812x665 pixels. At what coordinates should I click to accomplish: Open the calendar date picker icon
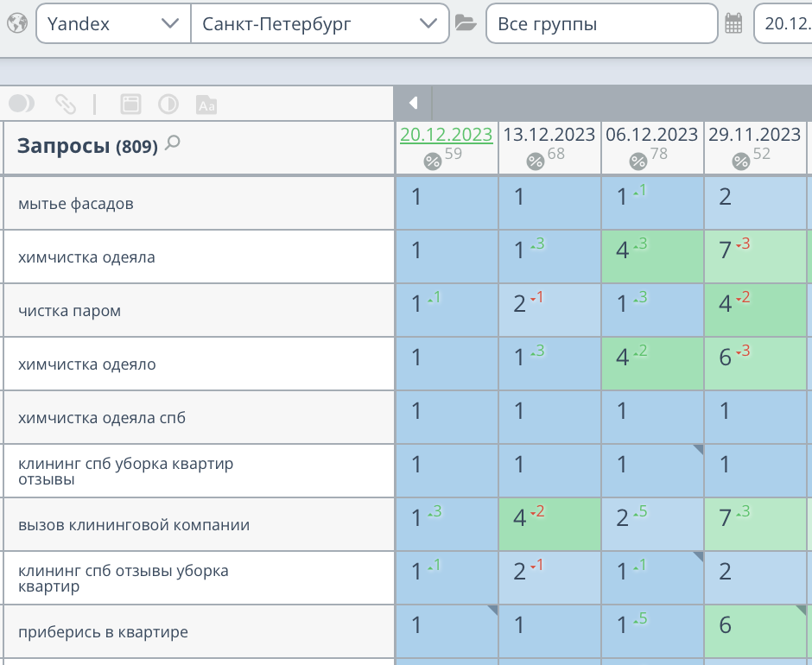click(733, 23)
